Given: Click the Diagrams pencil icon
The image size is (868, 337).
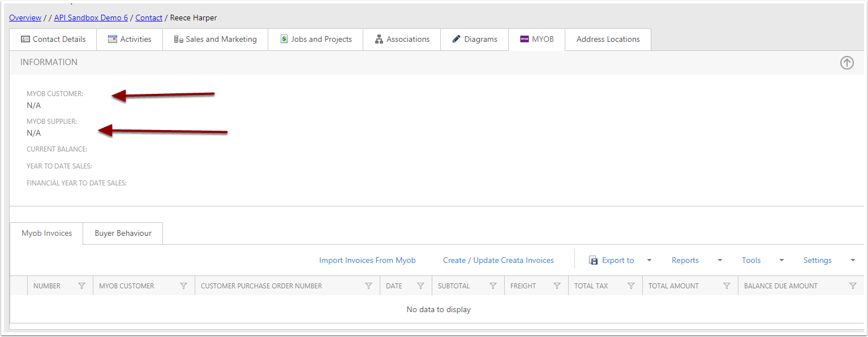Looking at the screenshot, I should [x=457, y=39].
